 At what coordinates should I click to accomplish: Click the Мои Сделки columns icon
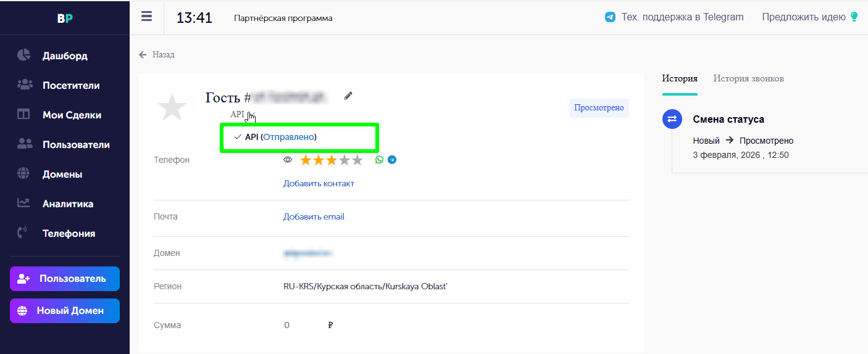coord(23,114)
